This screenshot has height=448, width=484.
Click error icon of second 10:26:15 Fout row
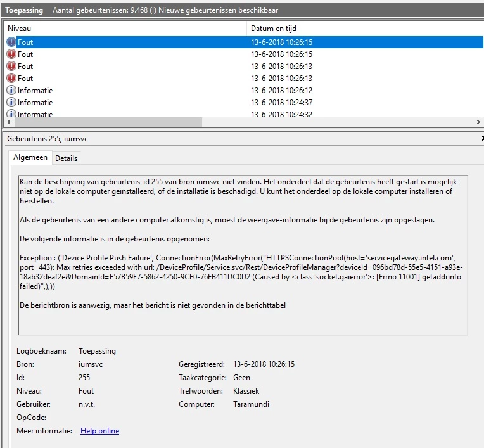tap(11, 54)
